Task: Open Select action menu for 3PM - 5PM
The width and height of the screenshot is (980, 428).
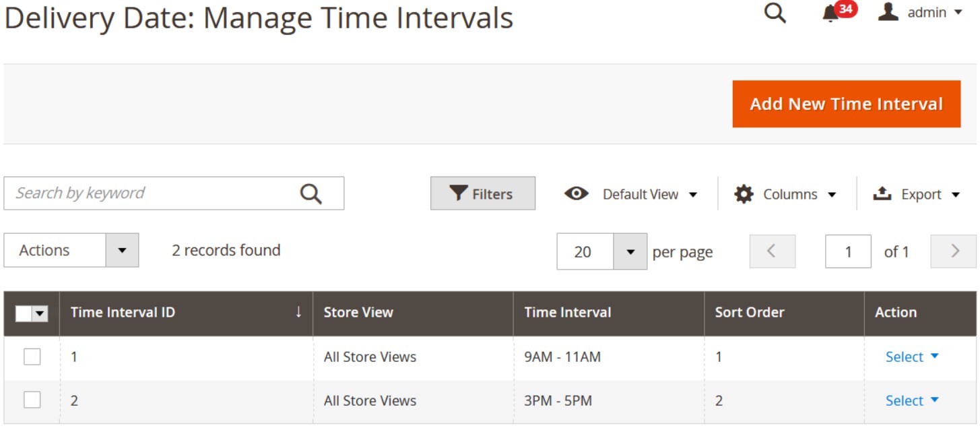Action: click(x=911, y=400)
